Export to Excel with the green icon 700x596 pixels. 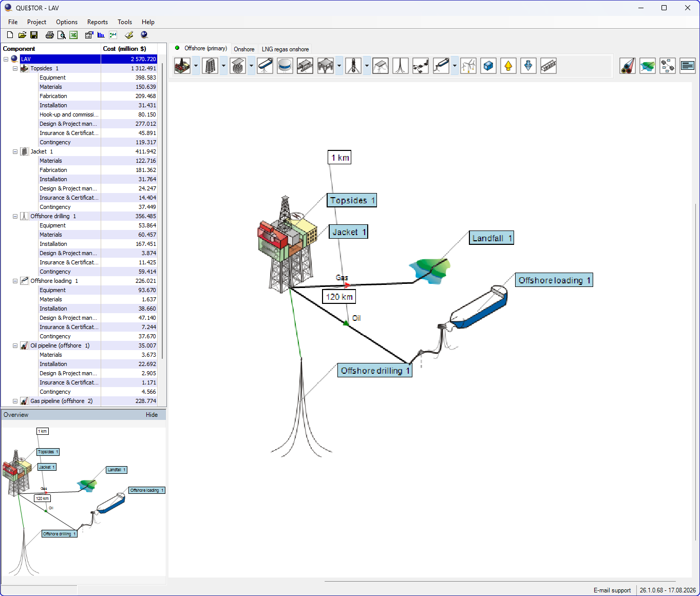coord(74,35)
